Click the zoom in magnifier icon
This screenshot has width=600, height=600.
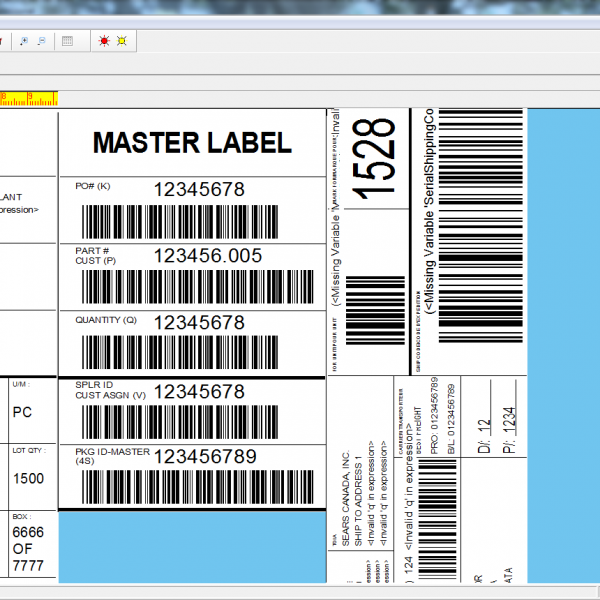coord(24,41)
